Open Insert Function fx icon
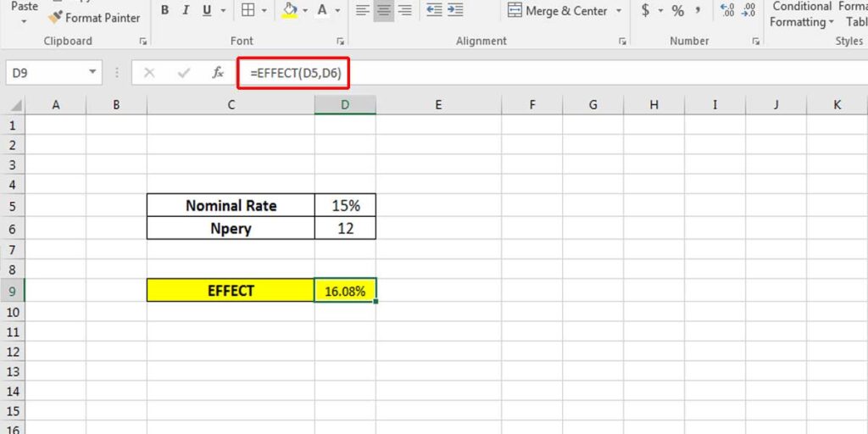 (218, 73)
